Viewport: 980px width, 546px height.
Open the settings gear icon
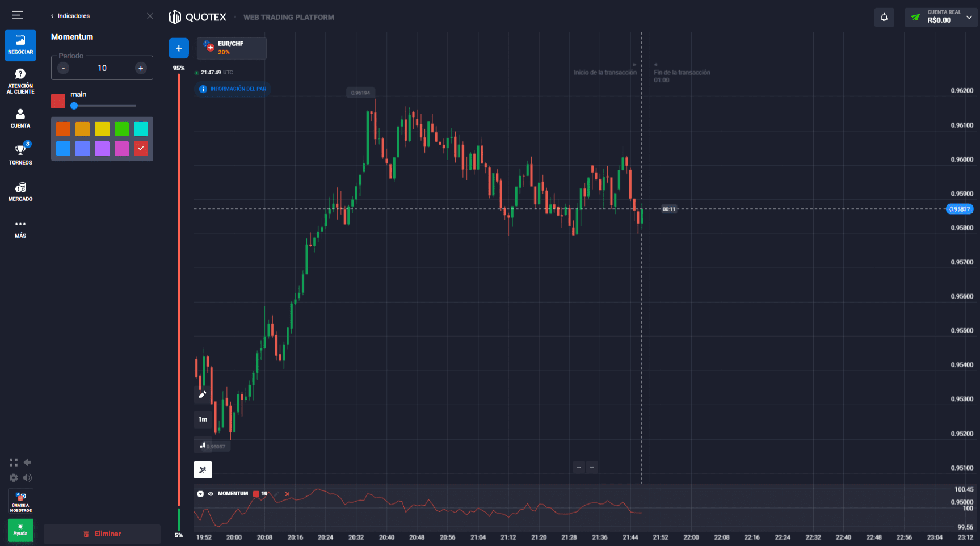click(x=14, y=478)
